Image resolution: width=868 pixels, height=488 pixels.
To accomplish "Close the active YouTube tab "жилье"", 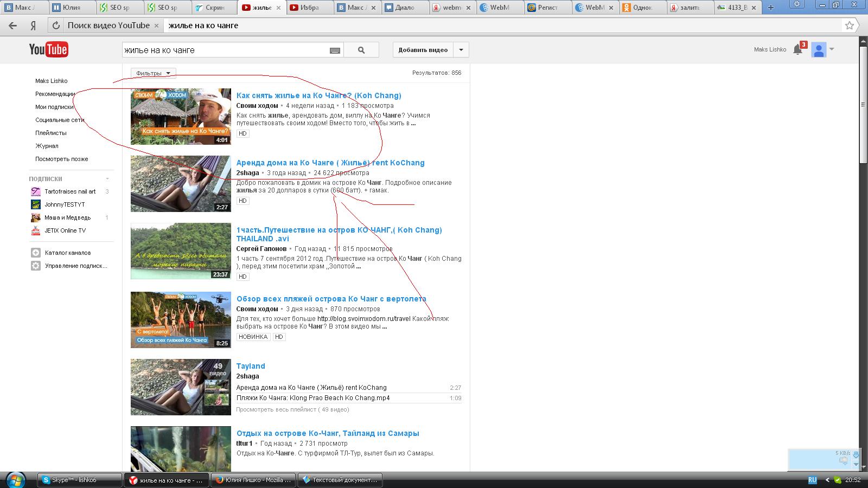I will [x=278, y=8].
